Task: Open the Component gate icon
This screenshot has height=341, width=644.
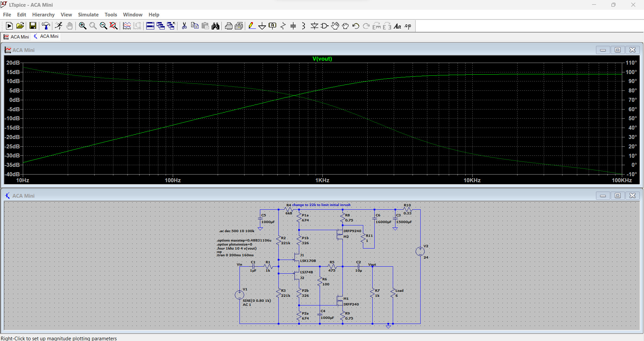Action: pyautogui.click(x=325, y=26)
